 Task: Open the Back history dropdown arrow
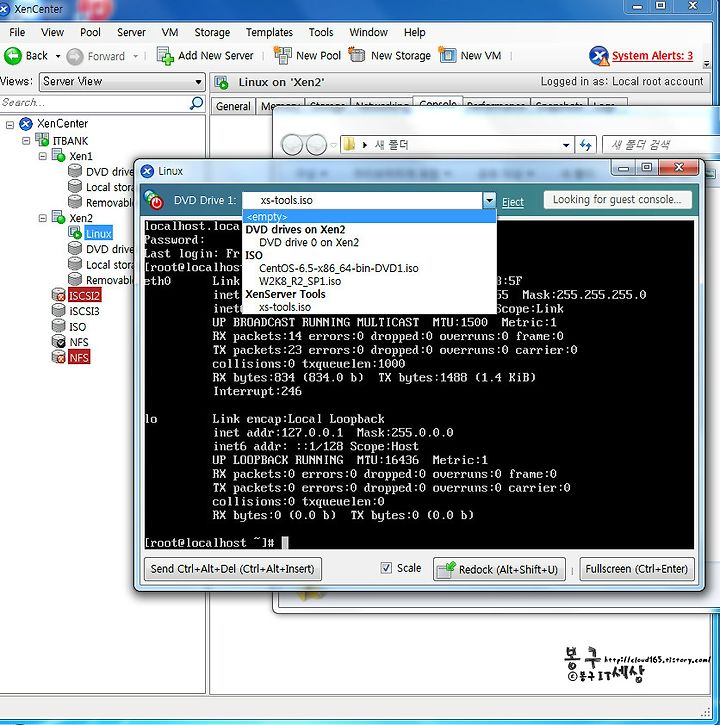58,56
